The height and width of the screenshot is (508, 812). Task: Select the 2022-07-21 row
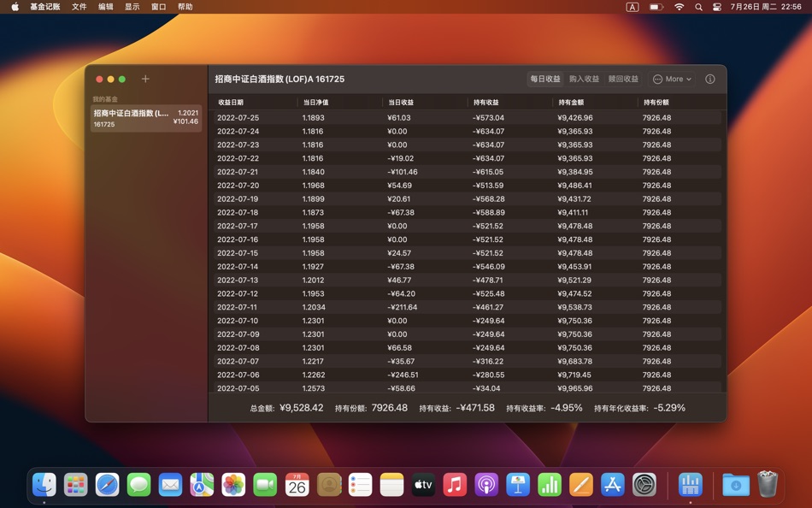click(467, 172)
